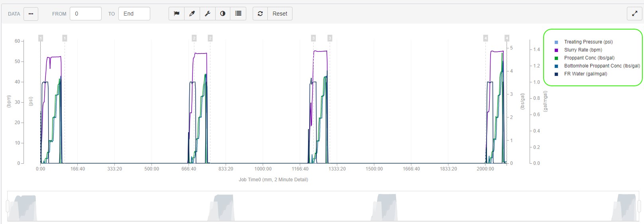Viewport: 644px width, 224px height.
Task: Click the left range slider handle
Action: pos(7,206)
